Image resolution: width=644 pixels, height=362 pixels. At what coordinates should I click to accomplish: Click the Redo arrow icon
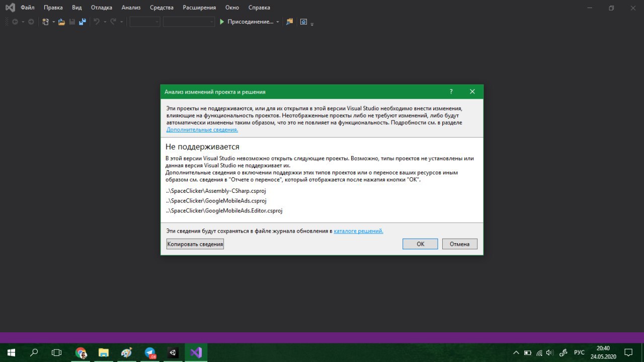[x=113, y=22]
